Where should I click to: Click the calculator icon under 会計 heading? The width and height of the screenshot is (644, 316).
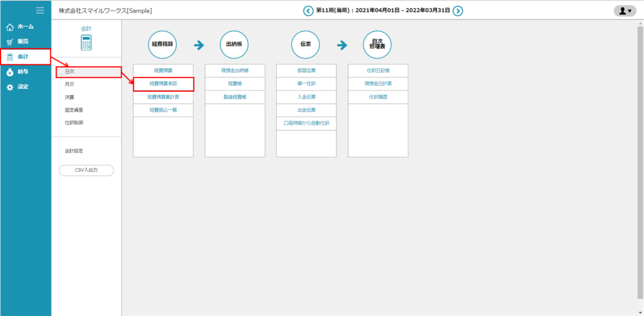click(86, 43)
